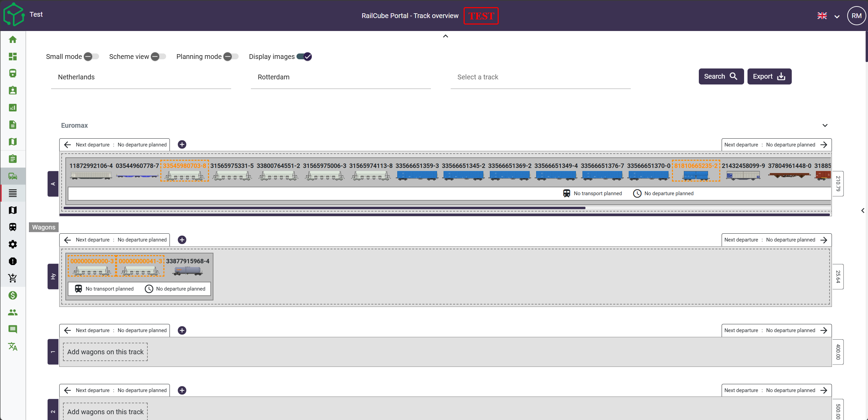Click the horizontal scrollbar in track A

324,208
